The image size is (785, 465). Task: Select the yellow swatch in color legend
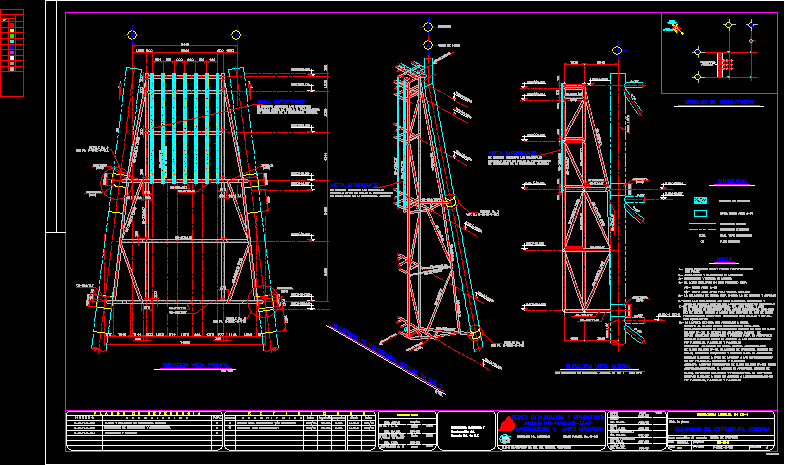click(x=12, y=31)
